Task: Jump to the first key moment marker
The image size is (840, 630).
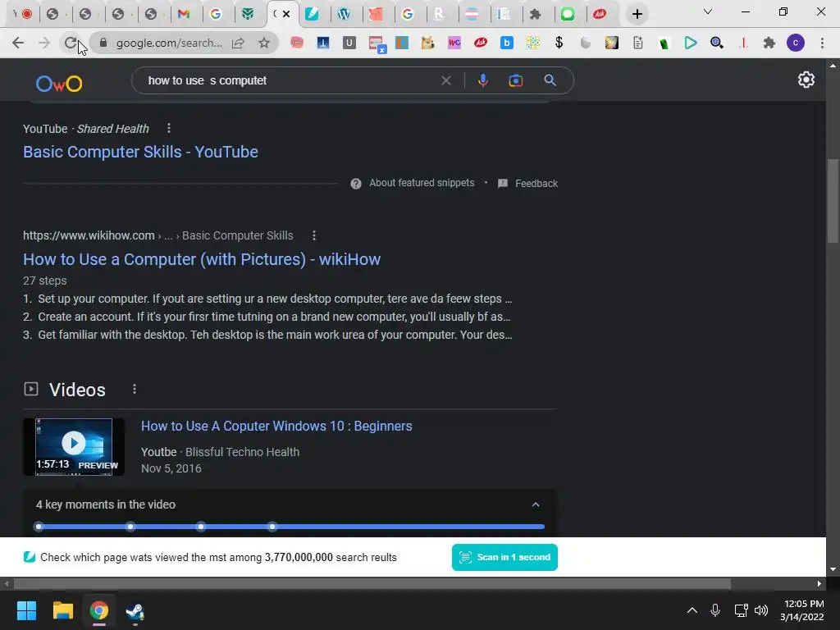Action: [x=39, y=527]
